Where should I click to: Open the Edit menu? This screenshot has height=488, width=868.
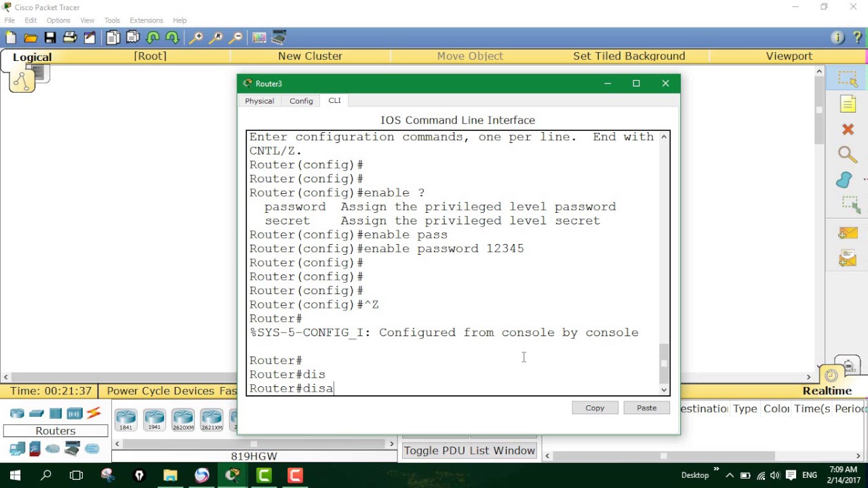[31, 20]
